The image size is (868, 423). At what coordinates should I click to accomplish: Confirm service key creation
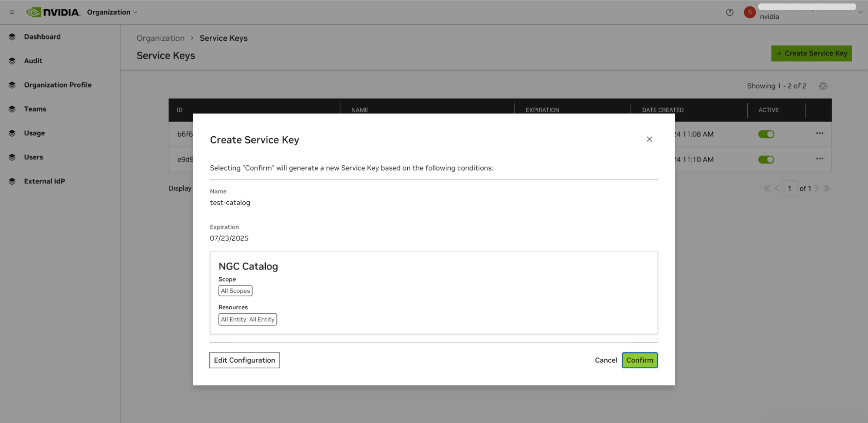click(640, 360)
